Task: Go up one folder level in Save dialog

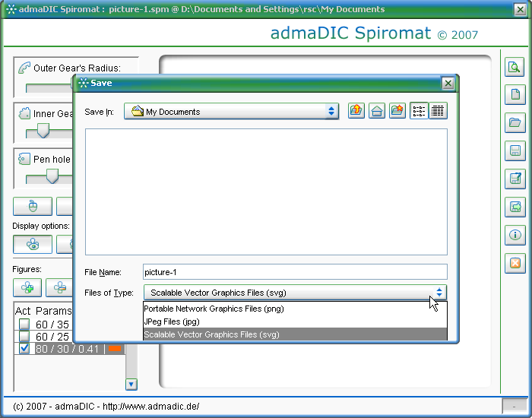Action: (x=356, y=111)
